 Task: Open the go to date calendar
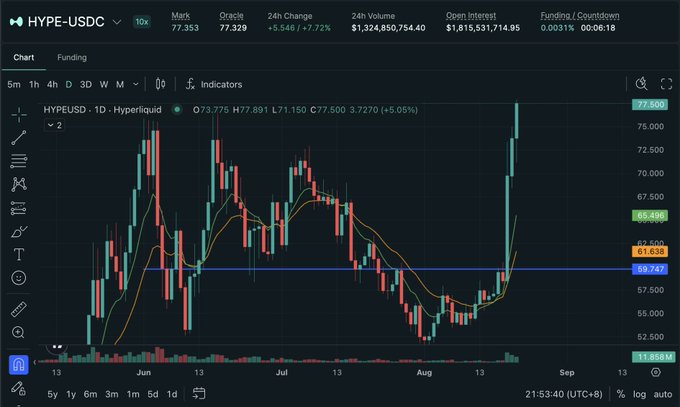point(199,394)
